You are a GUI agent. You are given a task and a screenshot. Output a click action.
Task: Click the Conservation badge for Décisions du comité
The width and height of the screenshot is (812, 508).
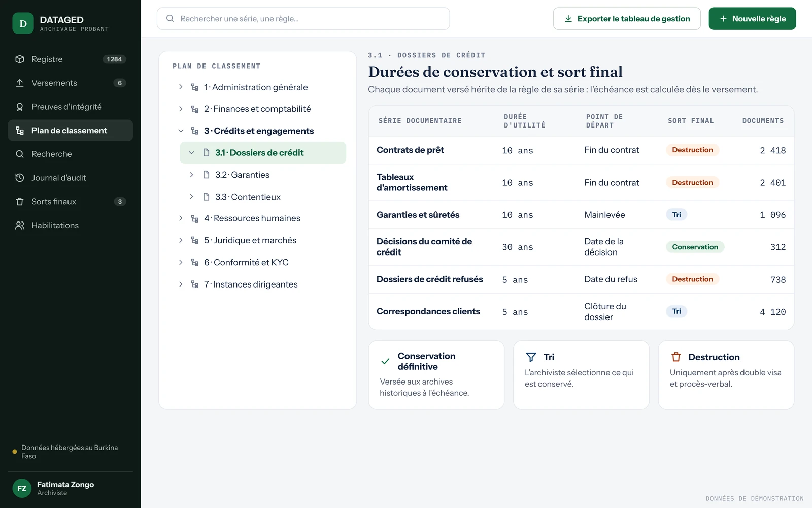[x=695, y=247]
